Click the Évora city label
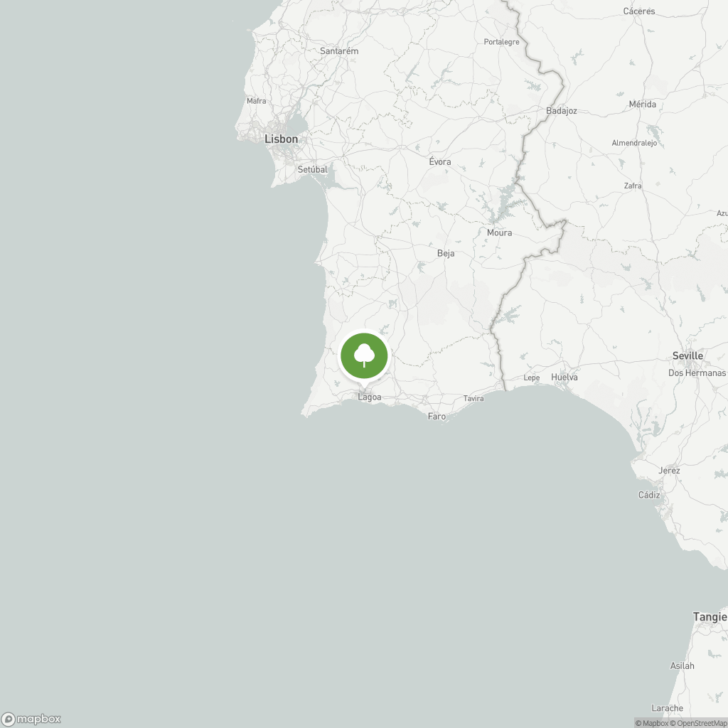The height and width of the screenshot is (728, 728). click(x=439, y=161)
